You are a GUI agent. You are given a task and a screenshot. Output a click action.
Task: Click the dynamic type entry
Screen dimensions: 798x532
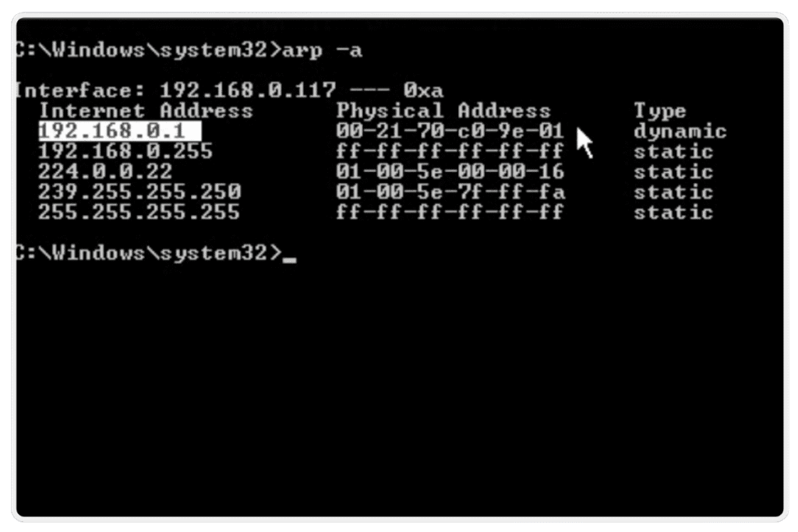point(680,132)
